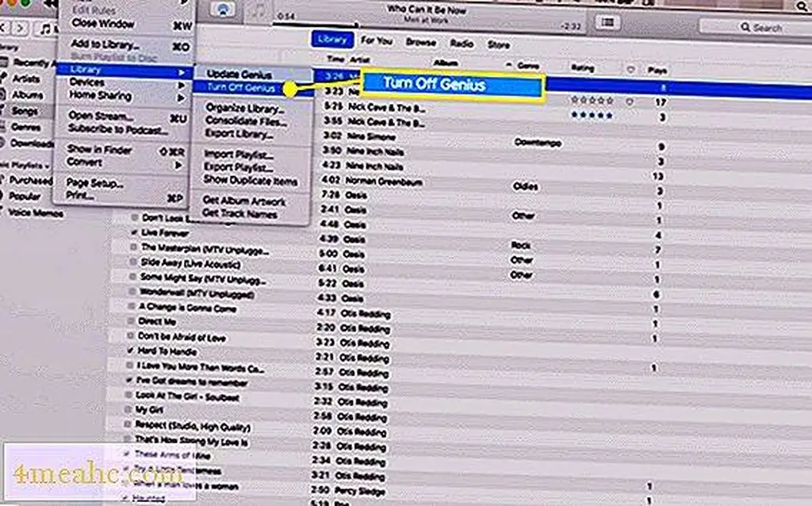Image resolution: width=812 pixels, height=506 pixels.
Task: Click the Search input field
Action: coord(773,28)
